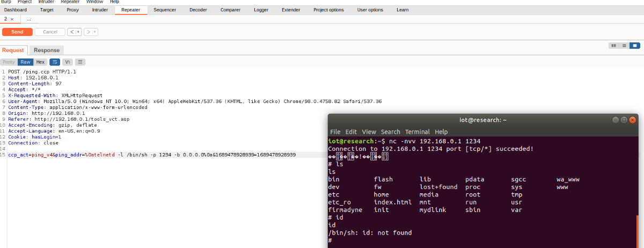Click the Content-Length: 97 header line
This screenshot has height=248, width=644.
point(34,83)
